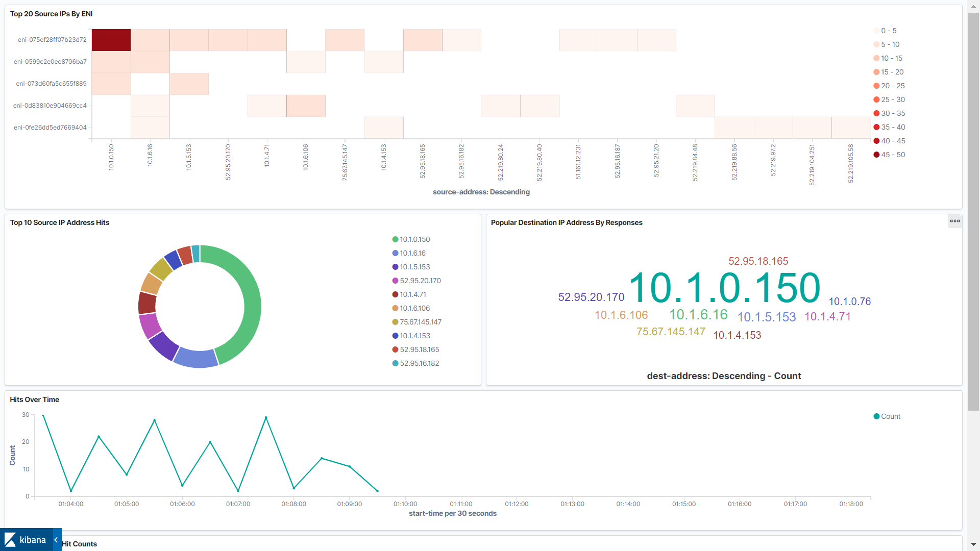Select 52.95.18.165 in the donut legend
Image resolution: width=980 pixels, height=551 pixels.
click(x=415, y=349)
